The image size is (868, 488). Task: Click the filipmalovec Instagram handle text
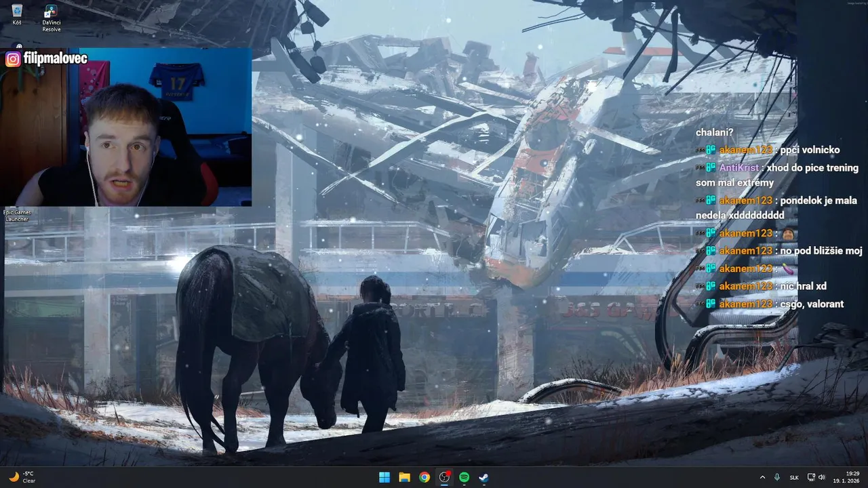click(56, 59)
